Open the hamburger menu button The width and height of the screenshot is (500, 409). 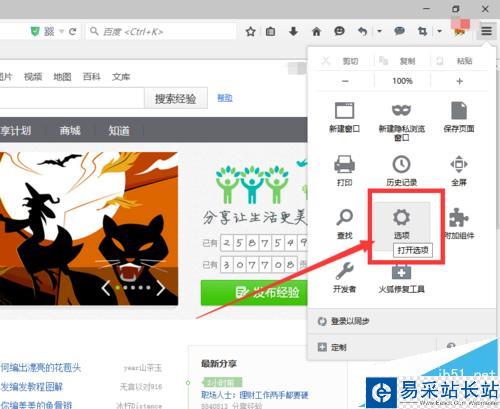(x=486, y=31)
